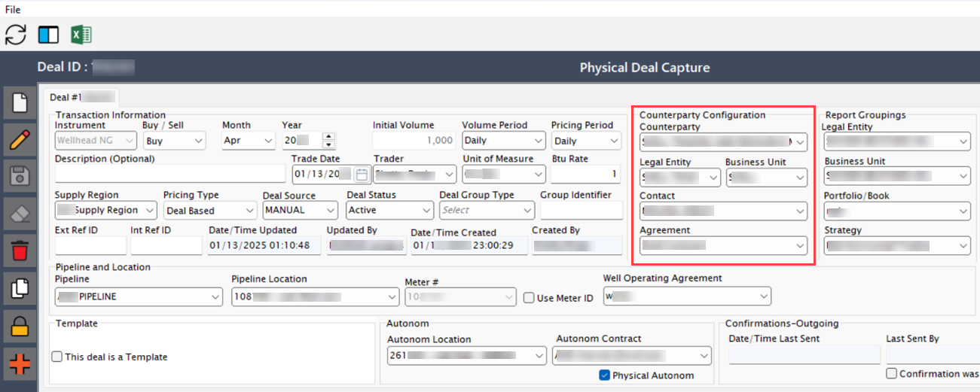
Task: Open the Buy / Sell dropdown
Action: coord(174,140)
